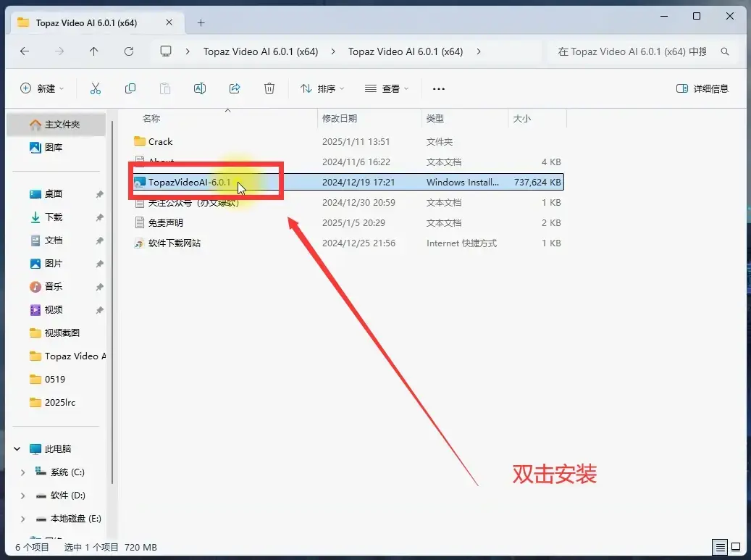Click the date 2024/11/6 16:22
The height and width of the screenshot is (560, 751).
click(x=356, y=162)
